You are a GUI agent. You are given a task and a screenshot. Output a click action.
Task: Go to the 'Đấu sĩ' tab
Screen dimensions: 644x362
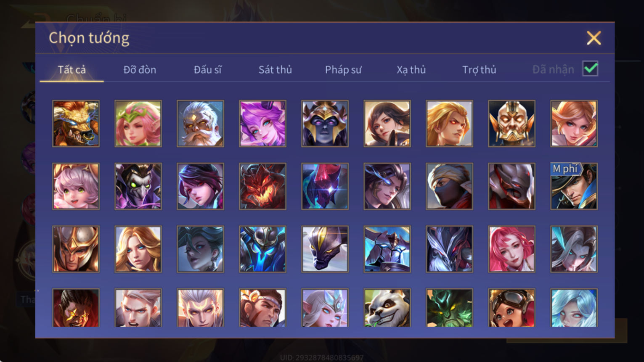[x=207, y=69]
